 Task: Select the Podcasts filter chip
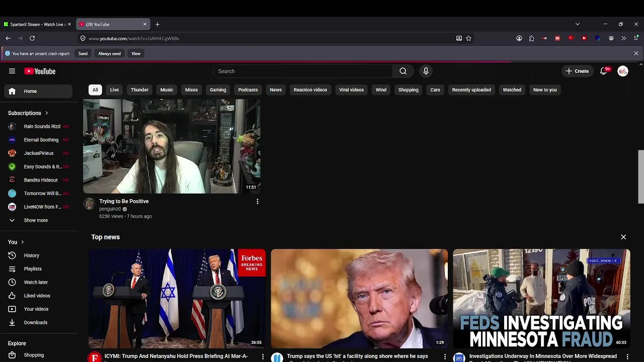248,90
